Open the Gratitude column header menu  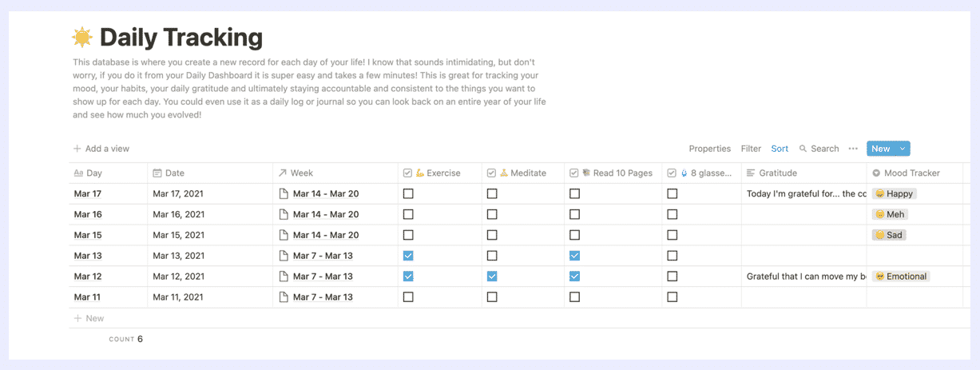coord(804,173)
